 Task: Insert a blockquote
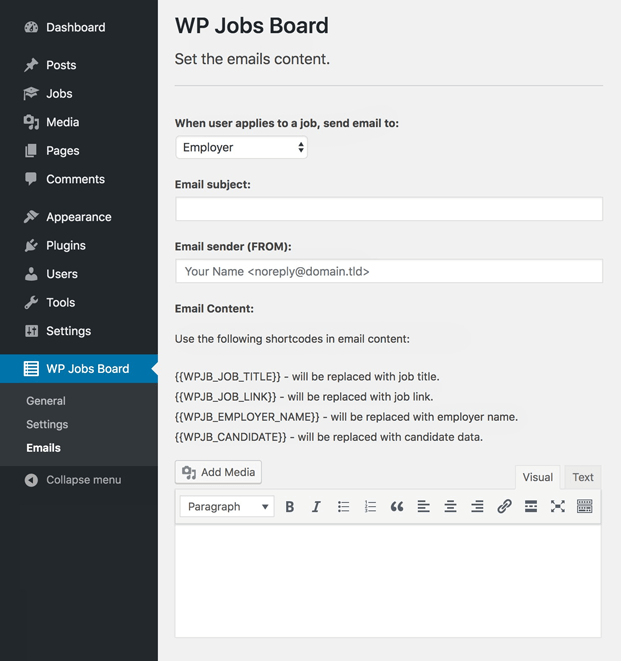point(397,506)
